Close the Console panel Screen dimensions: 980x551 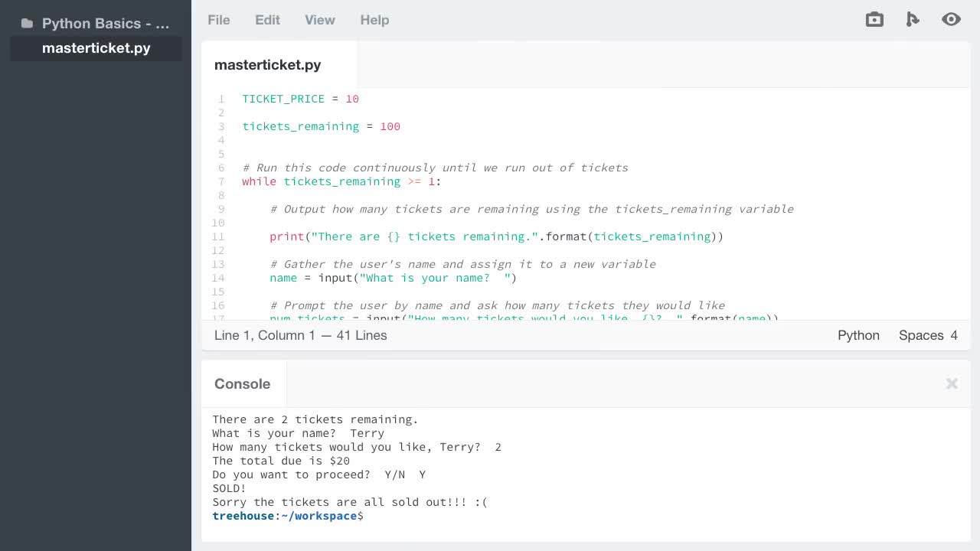pos(952,383)
